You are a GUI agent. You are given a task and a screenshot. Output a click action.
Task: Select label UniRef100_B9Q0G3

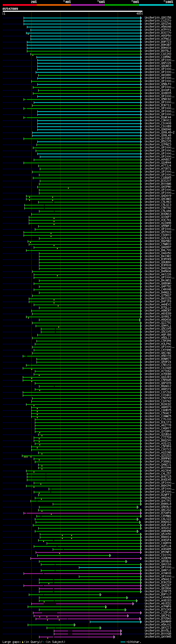click(158, 522)
